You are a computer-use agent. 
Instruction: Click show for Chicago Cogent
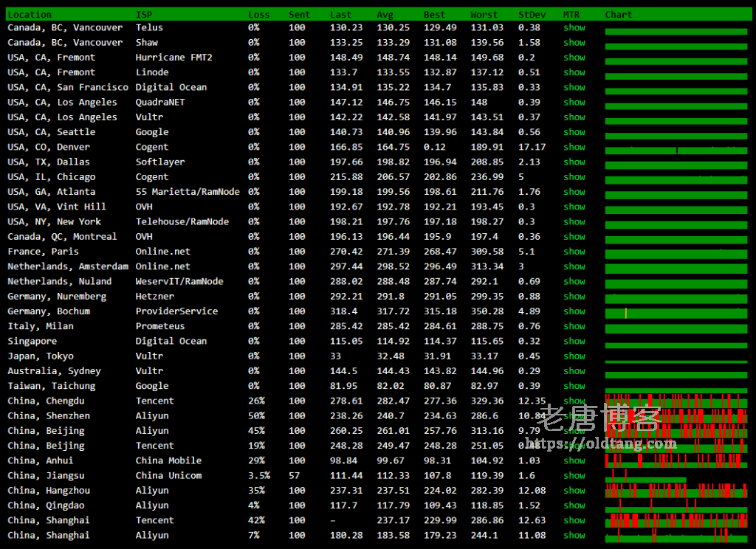(574, 177)
